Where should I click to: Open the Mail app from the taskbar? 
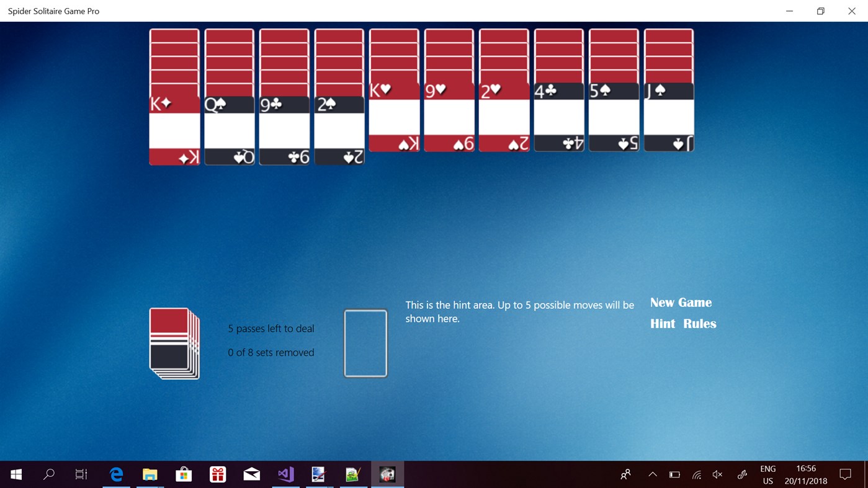click(251, 474)
